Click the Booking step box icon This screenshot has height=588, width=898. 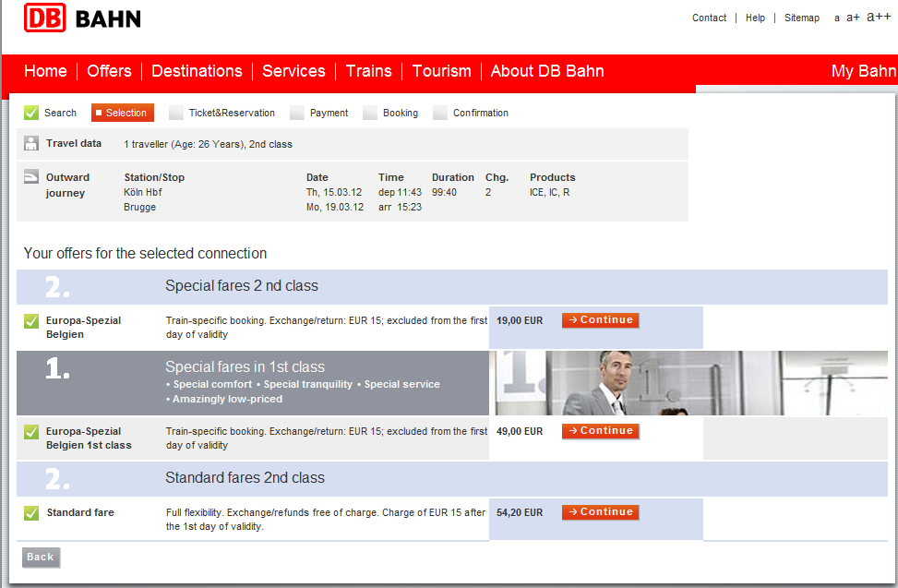pyautogui.click(x=370, y=113)
